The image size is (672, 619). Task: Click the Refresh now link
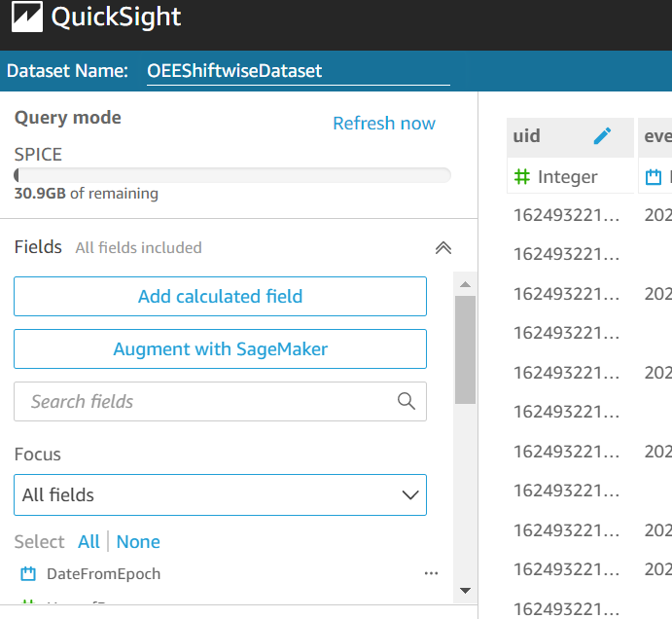pyautogui.click(x=384, y=124)
